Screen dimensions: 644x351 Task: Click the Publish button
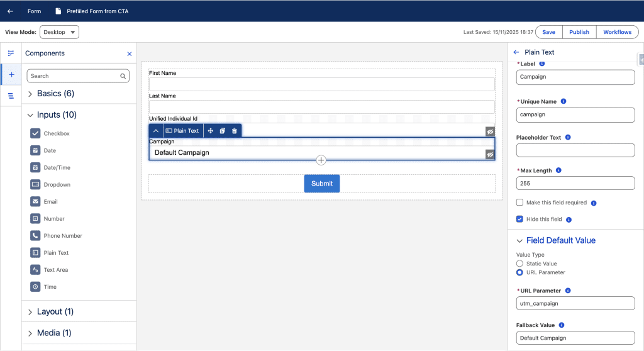[579, 32]
